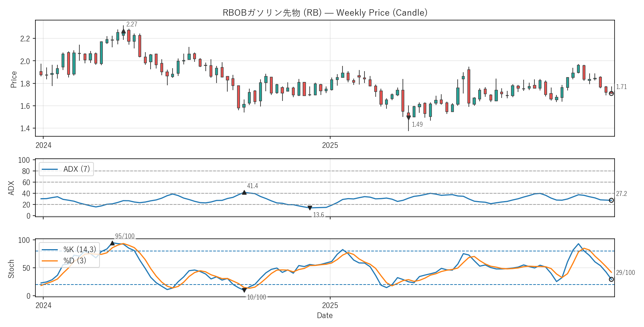Viewport: 644px width, 327px height.
Task: Click the 80 tick on the ADX axis
Action: [x=26, y=171]
